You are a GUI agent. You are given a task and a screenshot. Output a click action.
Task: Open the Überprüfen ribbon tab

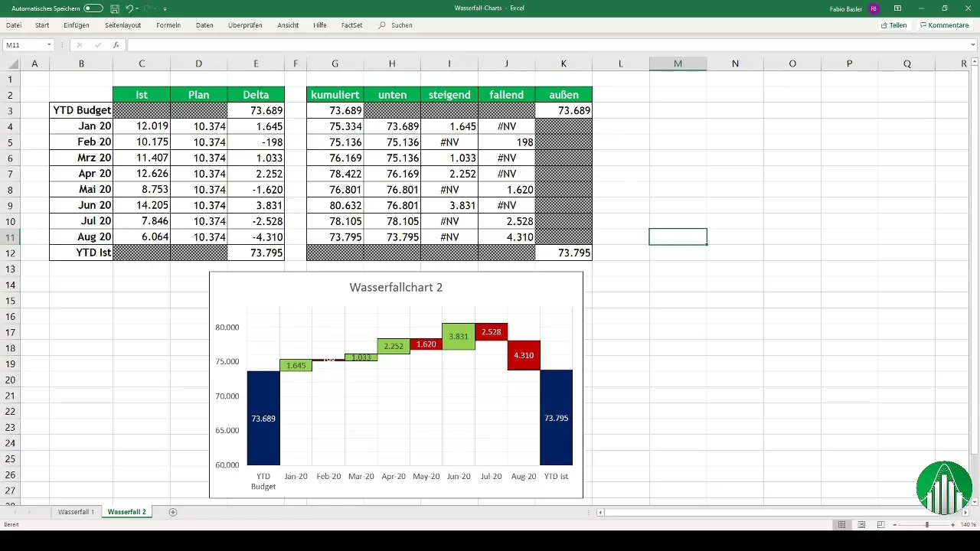click(x=245, y=25)
